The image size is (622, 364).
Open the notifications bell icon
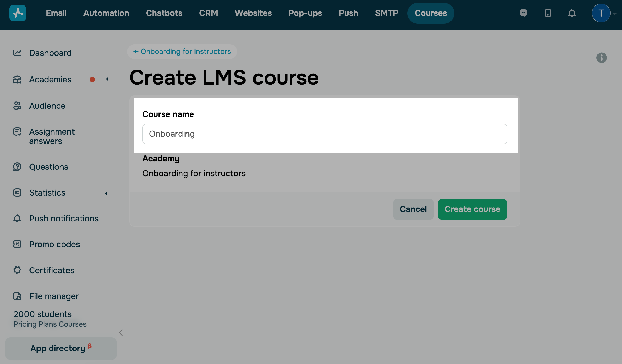click(x=572, y=13)
